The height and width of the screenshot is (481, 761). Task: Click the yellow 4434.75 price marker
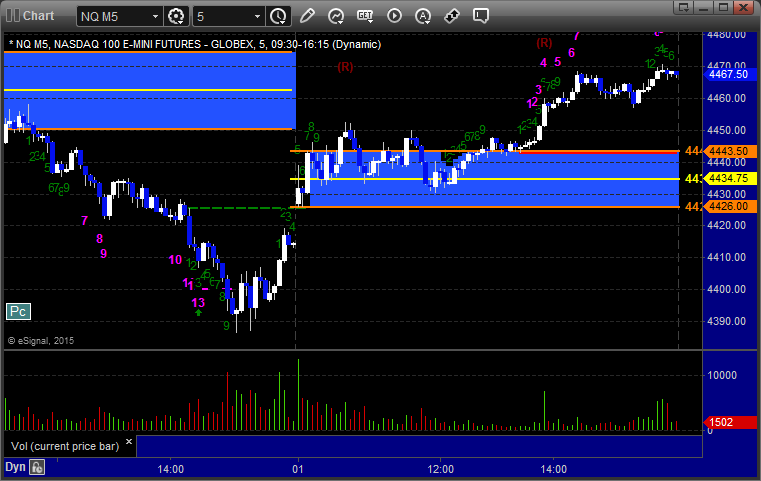point(728,178)
